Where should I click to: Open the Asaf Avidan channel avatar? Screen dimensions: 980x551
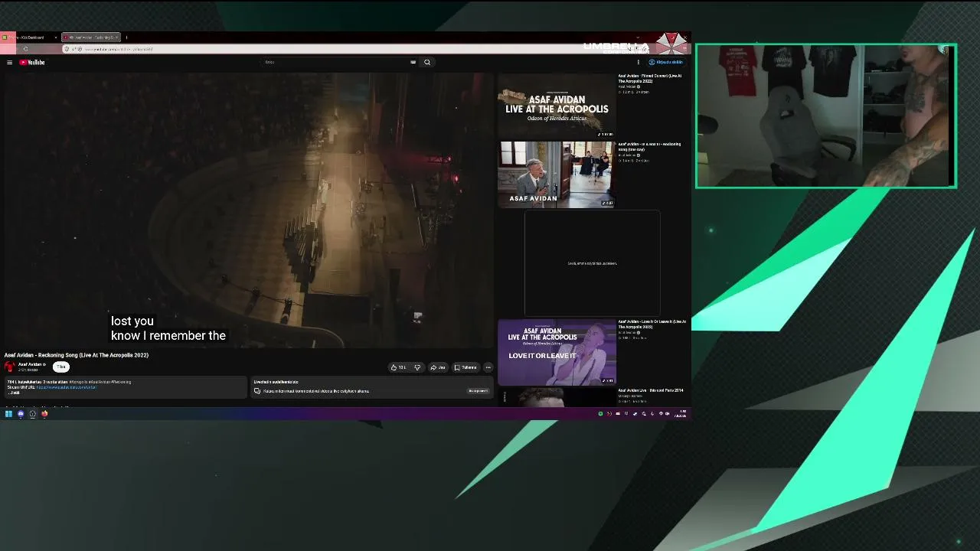point(10,367)
